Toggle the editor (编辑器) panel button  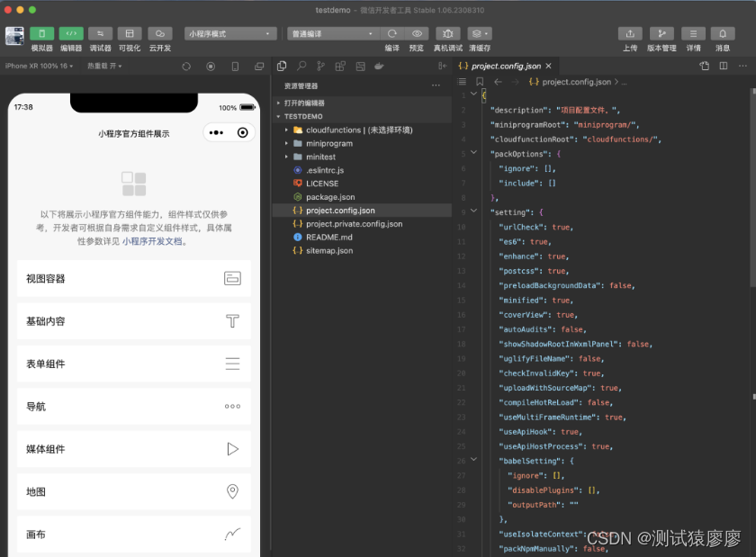[71, 34]
